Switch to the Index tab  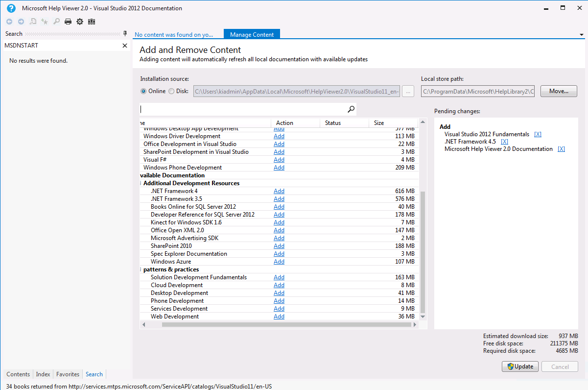43,374
